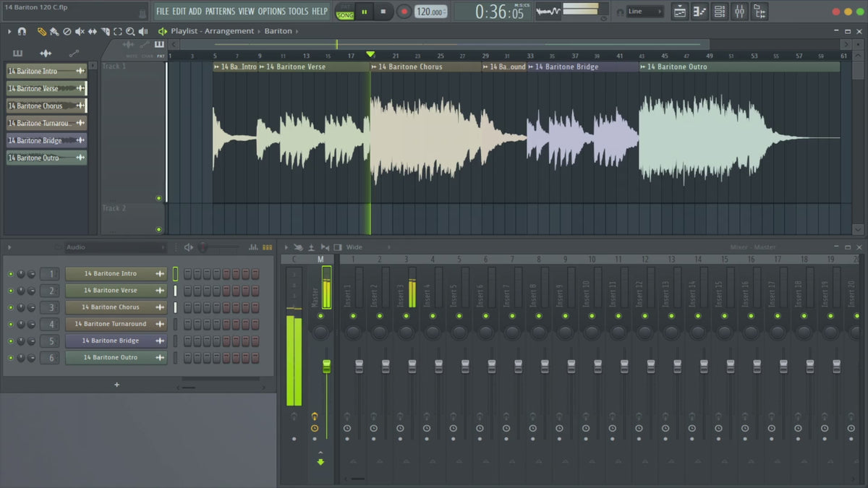Open the Wide mixer layout dropdown

pyautogui.click(x=367, y=247)
